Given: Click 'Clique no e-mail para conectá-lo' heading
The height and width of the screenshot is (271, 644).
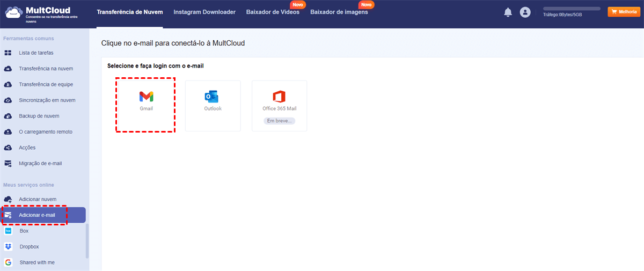Looking at the screenshot, I should click(x=173, y=43).
